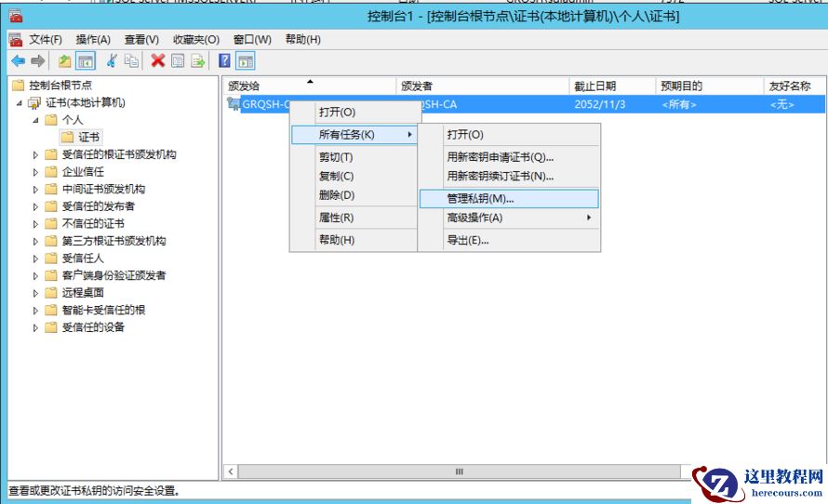Expand the 受信任人 tree node

click(x=35, y=259)
